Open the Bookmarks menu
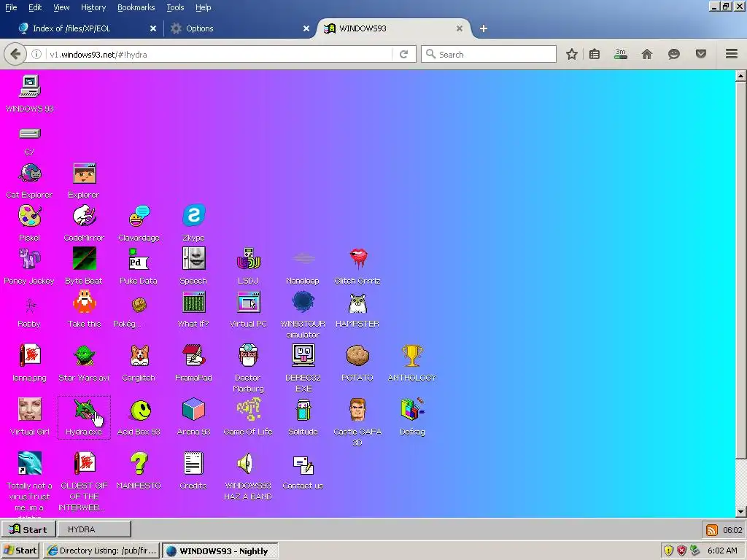The height and width of the screenshot is (560, 747). tap(136, 7)
